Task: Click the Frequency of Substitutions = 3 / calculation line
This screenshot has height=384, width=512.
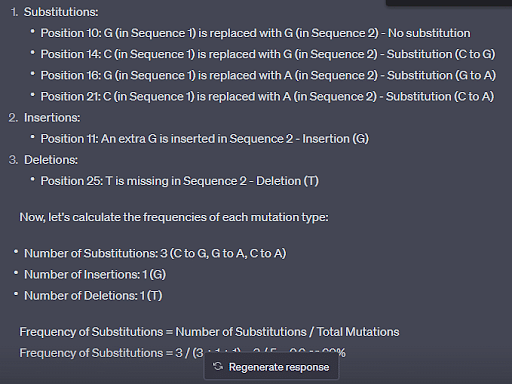Action: pyautogui.click(x=182, y=353)
